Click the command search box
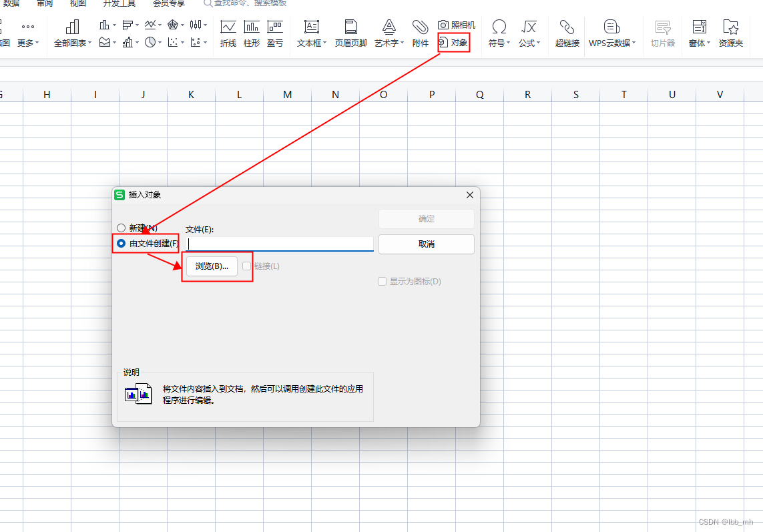The image size is (763, 532). [x=245, y=3]
